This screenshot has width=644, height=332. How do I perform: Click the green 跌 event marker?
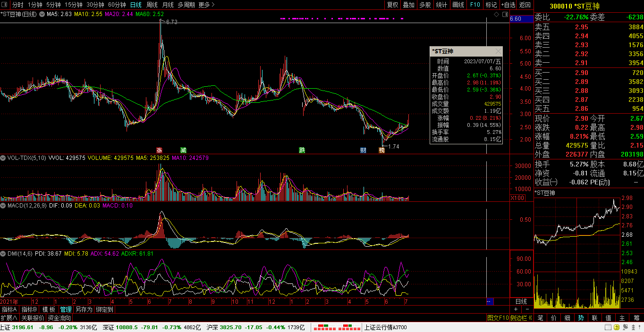(x=302, y=150)
